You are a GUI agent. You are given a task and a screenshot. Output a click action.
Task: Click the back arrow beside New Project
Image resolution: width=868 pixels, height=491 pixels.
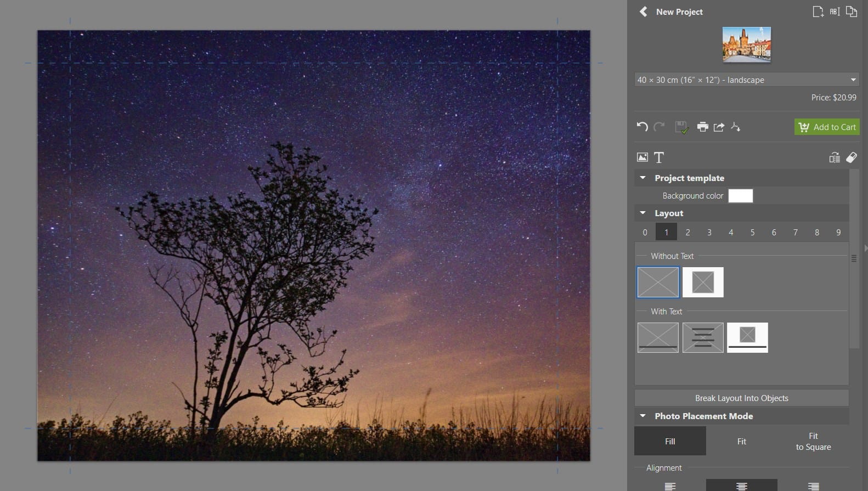644,12
